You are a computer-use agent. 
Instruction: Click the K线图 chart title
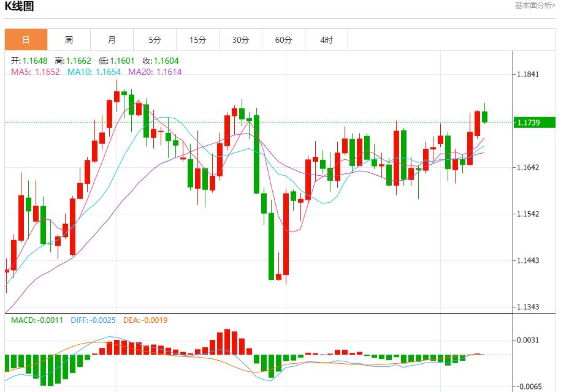[21, 6]
